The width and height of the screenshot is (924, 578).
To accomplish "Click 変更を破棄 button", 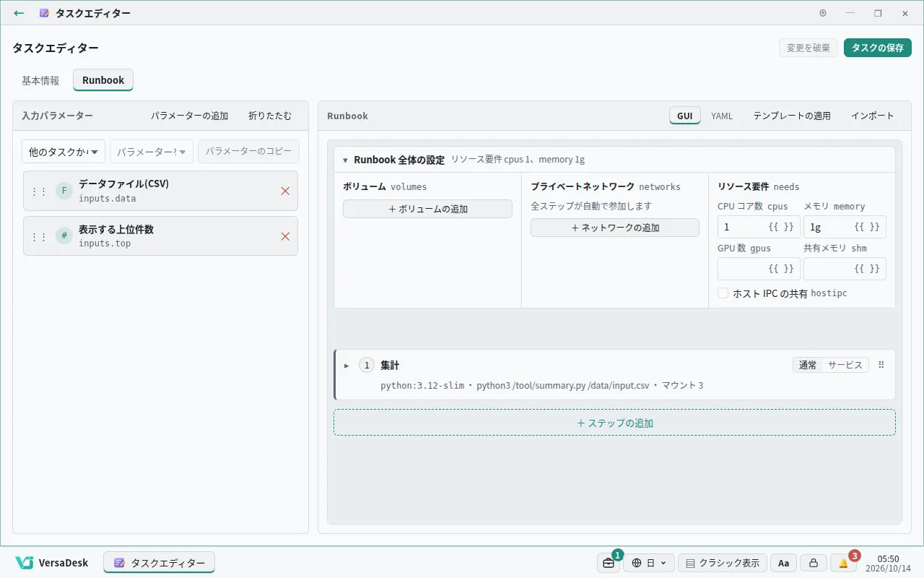I will pyautogui.click(x=808, y=48).
